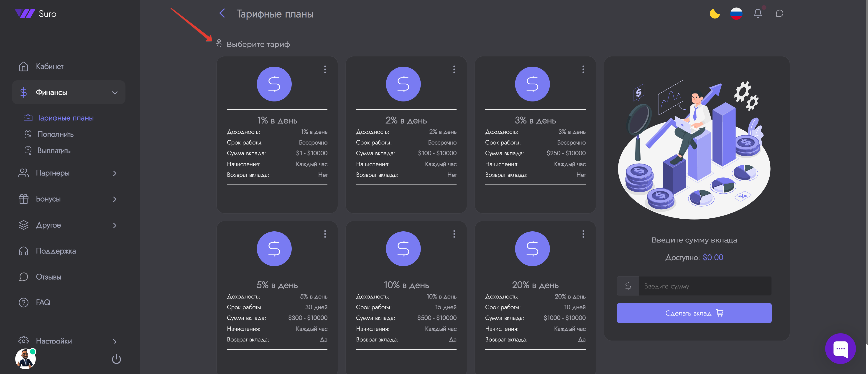868x374 pixels.
Task: Click the 30 дней term value
Action: point(316,307)
